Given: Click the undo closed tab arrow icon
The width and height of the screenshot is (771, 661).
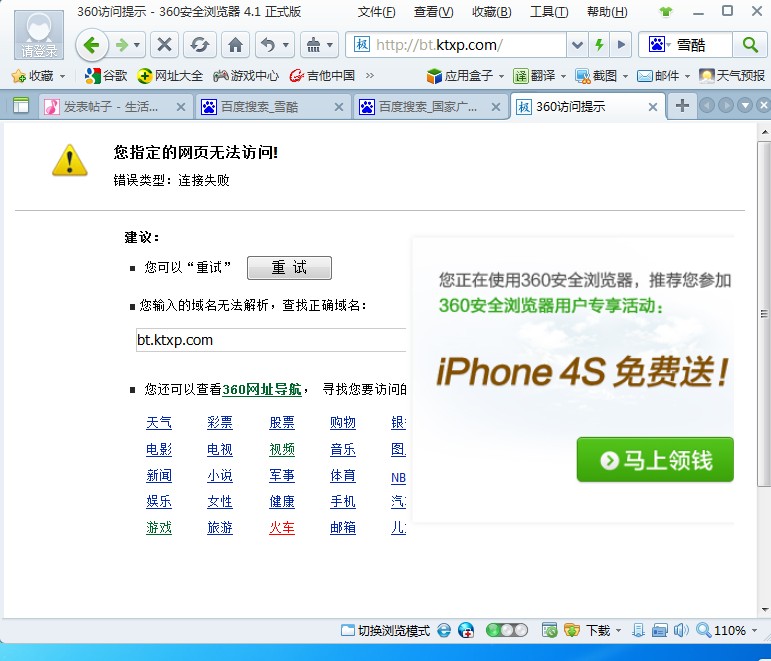Looking at the screenshot, I should coord(268,45).
